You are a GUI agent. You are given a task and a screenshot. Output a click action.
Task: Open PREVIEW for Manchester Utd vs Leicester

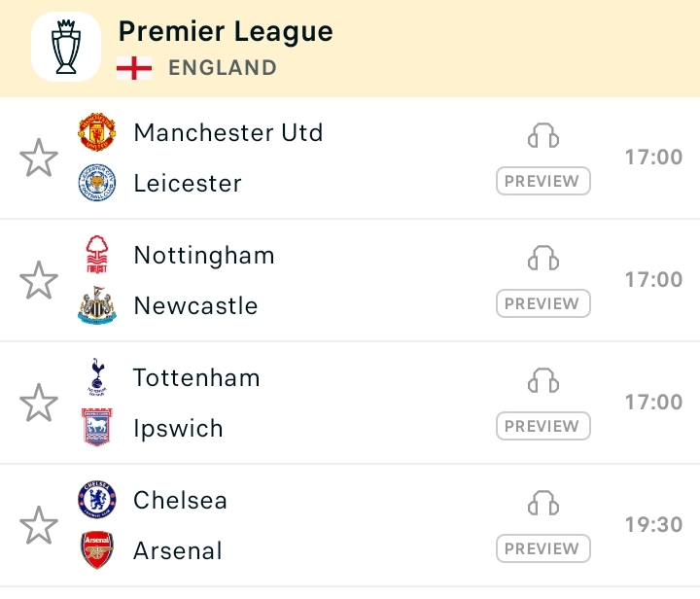pyautogui.click(x=543, y=181)
